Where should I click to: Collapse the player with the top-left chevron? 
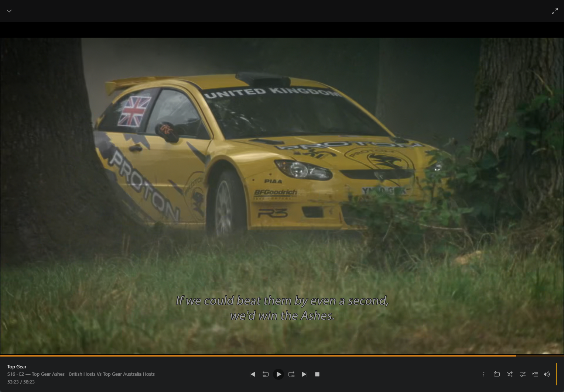tap(9, 11)
